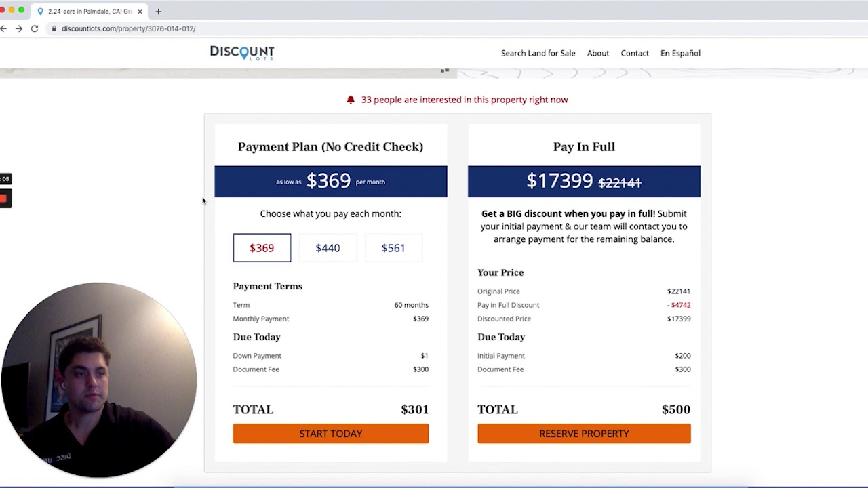Choose the $440 monthly payment option
This screenshot has width=868, height=488.
(x=328, y=248)
